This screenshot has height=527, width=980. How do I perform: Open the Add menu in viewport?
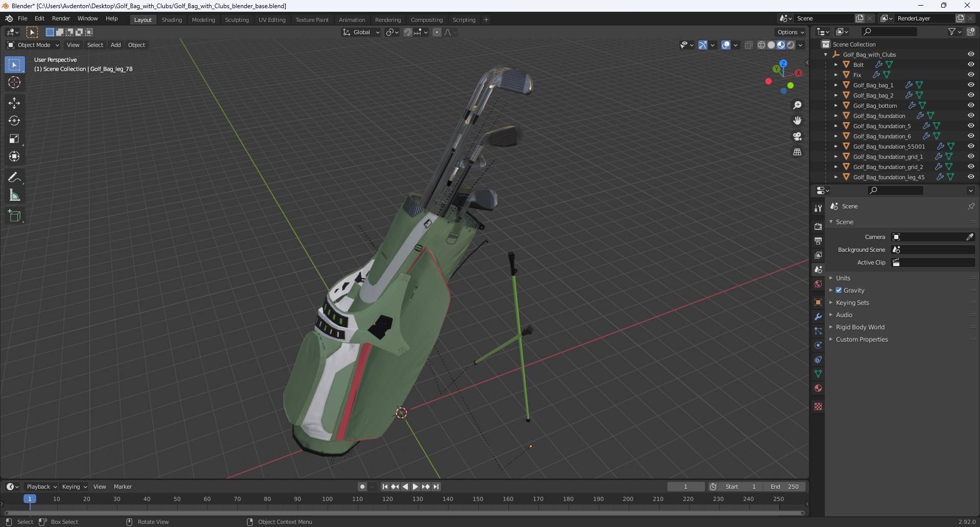point(116,45)
